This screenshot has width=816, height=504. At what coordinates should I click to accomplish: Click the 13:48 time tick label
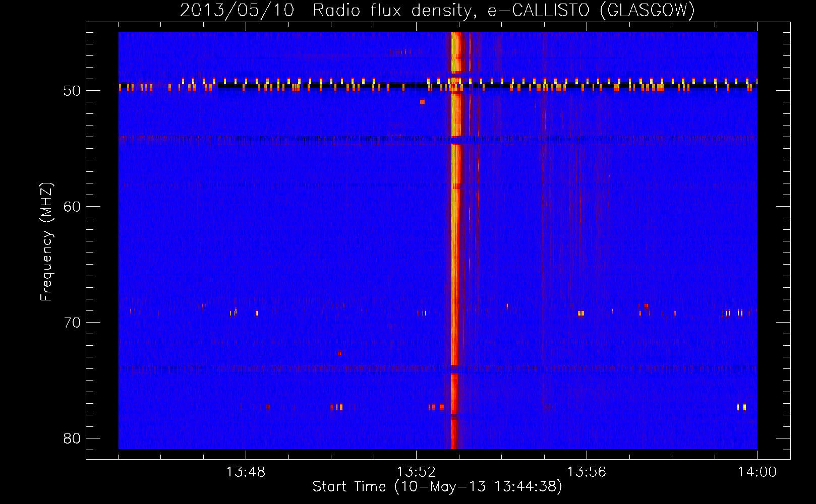[246, 472]
